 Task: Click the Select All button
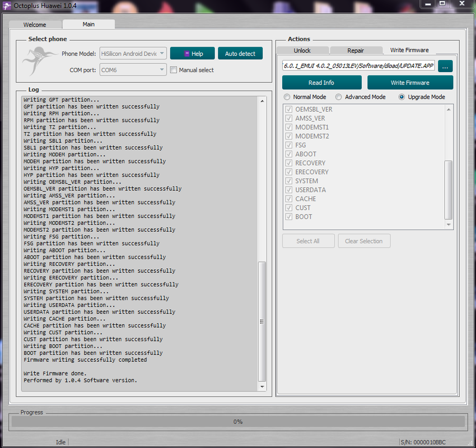[x=308, y=241]
